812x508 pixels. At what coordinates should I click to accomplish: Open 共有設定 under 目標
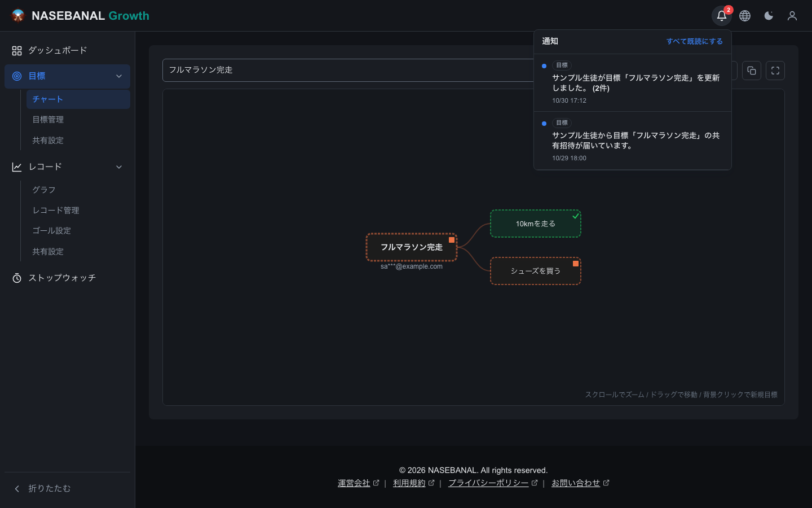tap(78, 141)
